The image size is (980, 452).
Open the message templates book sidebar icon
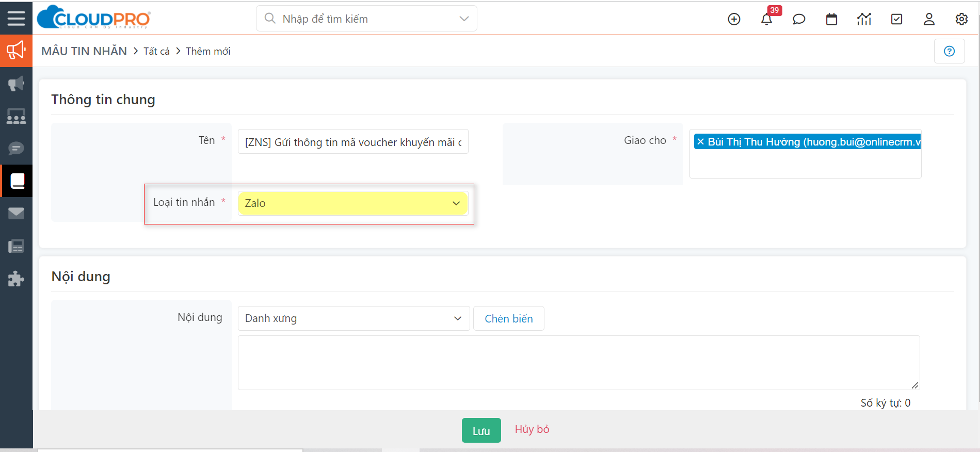[x=17, y=181]
